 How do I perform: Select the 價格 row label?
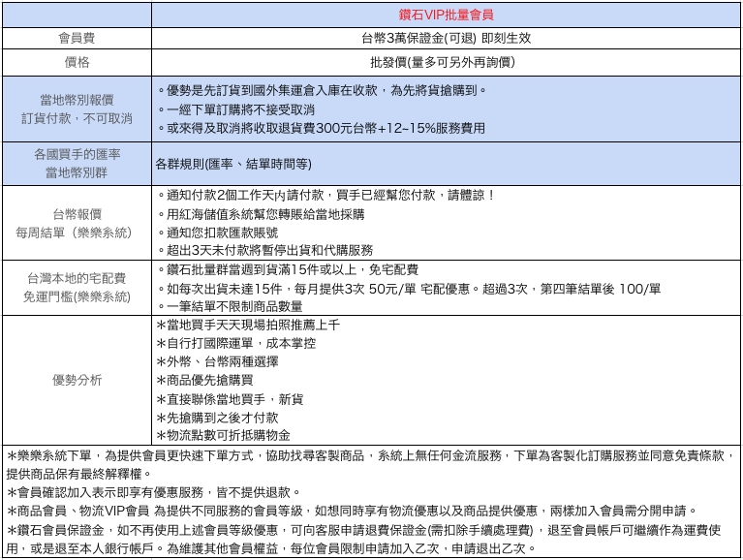click(77, 63)
